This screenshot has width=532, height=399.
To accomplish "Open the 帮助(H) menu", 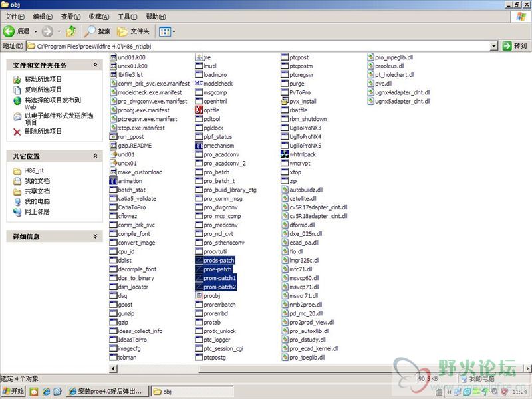I will click(156, 16).
